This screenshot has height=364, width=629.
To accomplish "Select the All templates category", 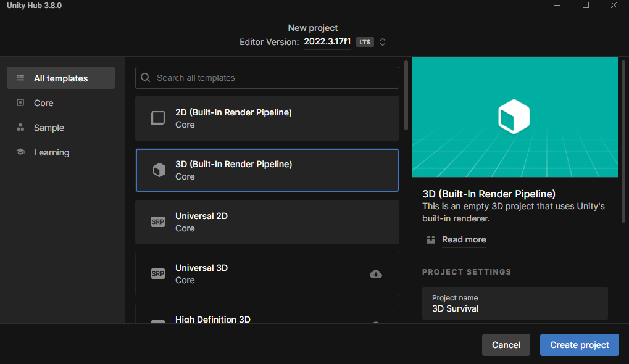I will click(61, 78).
